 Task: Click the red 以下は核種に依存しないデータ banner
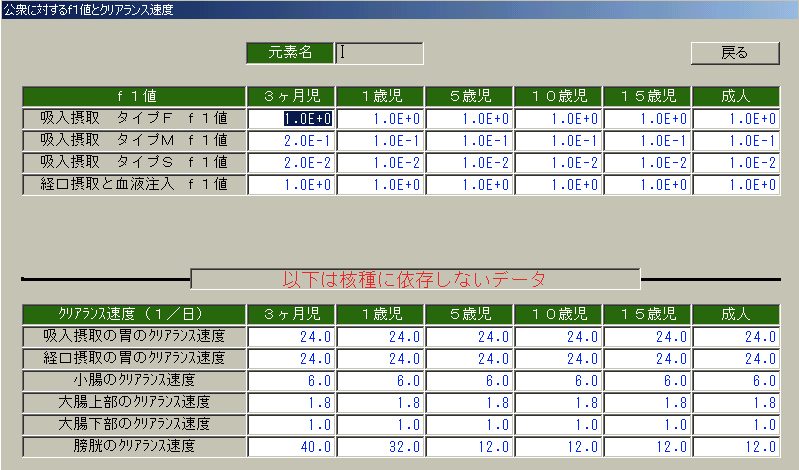tap(415, 278)
